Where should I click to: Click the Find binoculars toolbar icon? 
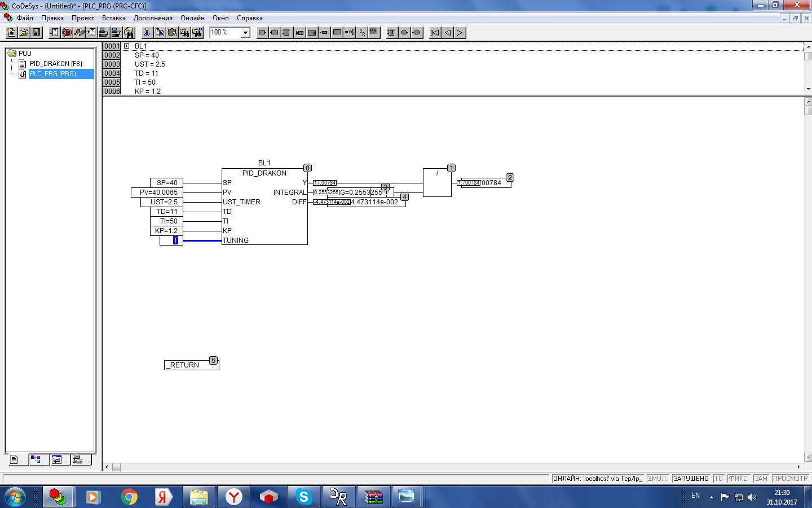pyautogui.click(x=184, y=33)
